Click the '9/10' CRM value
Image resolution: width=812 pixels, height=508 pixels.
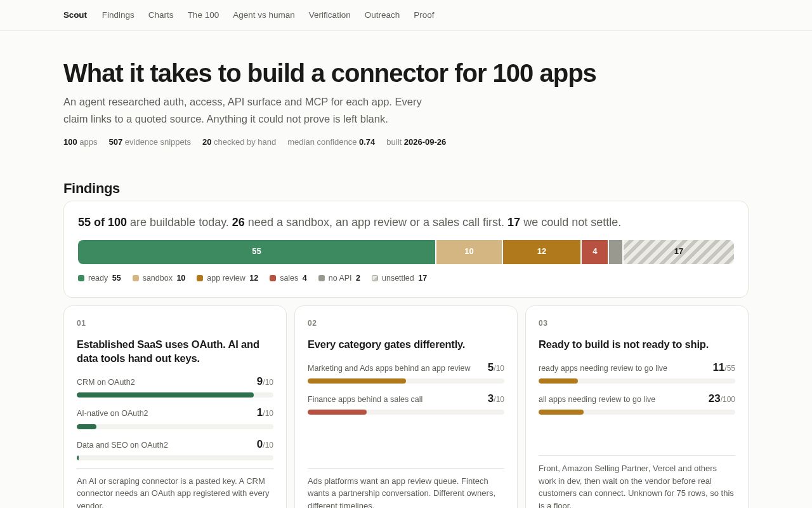tap(265, 382)
